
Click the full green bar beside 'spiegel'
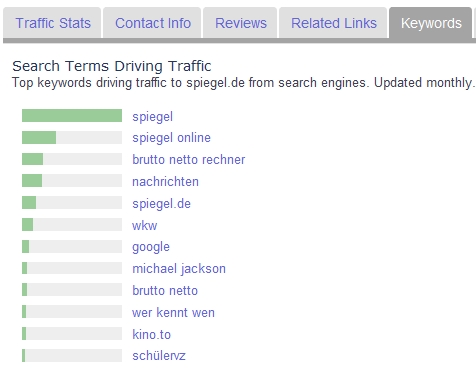pyautogui.click(x=72, y=116)
